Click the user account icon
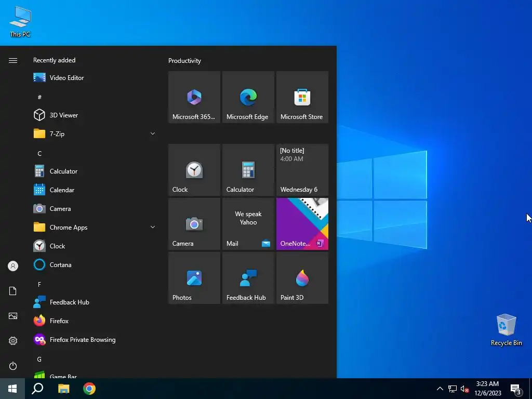The width and height of the screenshot is (532, 399). (13, 266)
